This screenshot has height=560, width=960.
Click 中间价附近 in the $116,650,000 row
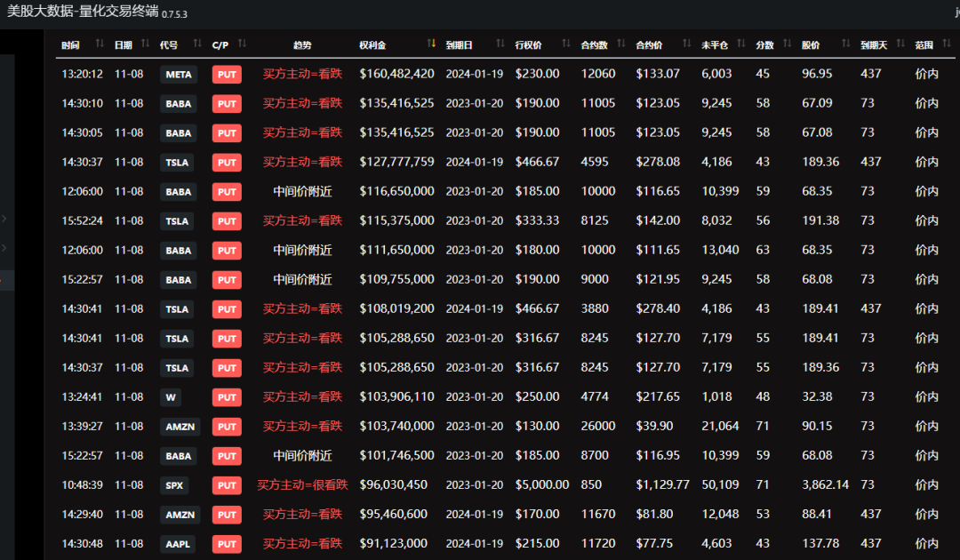coord(302,192)
